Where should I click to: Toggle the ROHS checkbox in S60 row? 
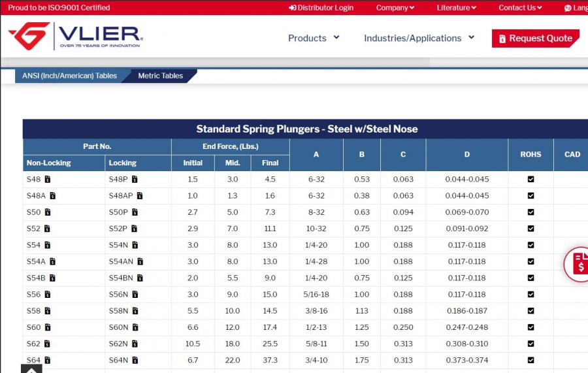[x=531, y=327]
